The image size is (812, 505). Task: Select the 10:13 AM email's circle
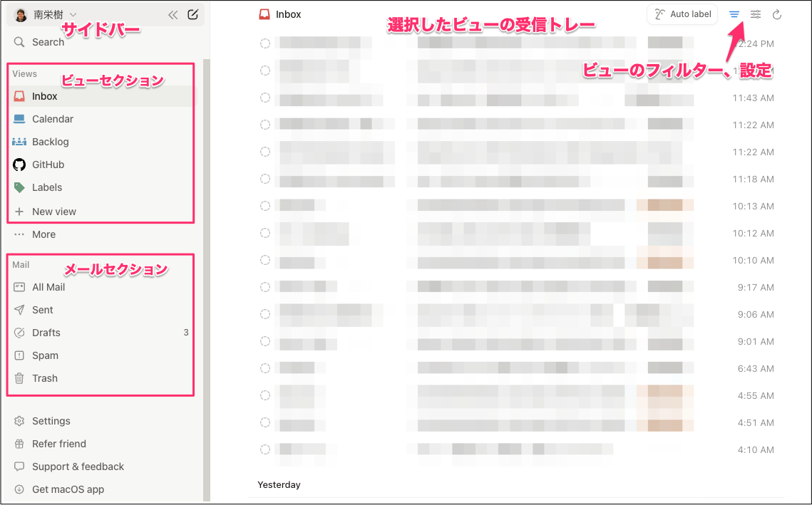click(265, 206)
